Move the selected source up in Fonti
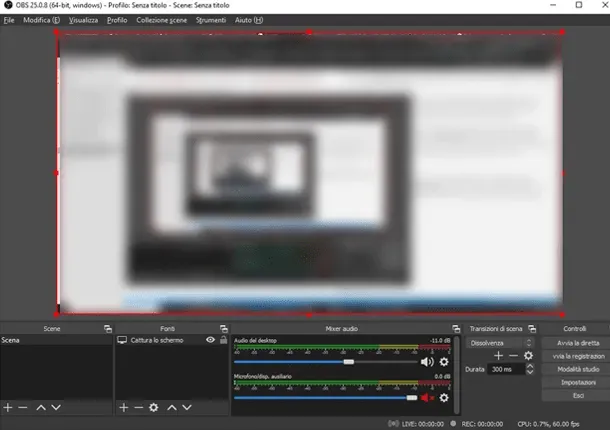Image resolution: width=610 pixels, height=430 pixels. (x=173, y=408)
